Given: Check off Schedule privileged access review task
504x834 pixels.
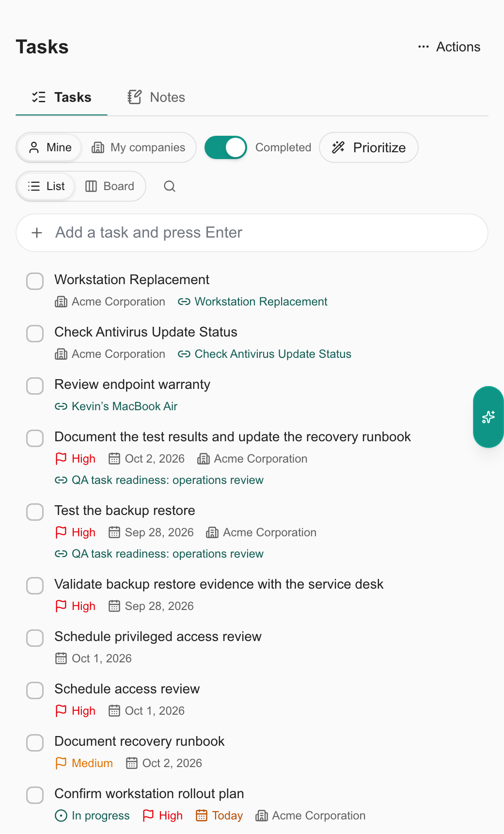Looking at the screenshot, I should point(35,638).
